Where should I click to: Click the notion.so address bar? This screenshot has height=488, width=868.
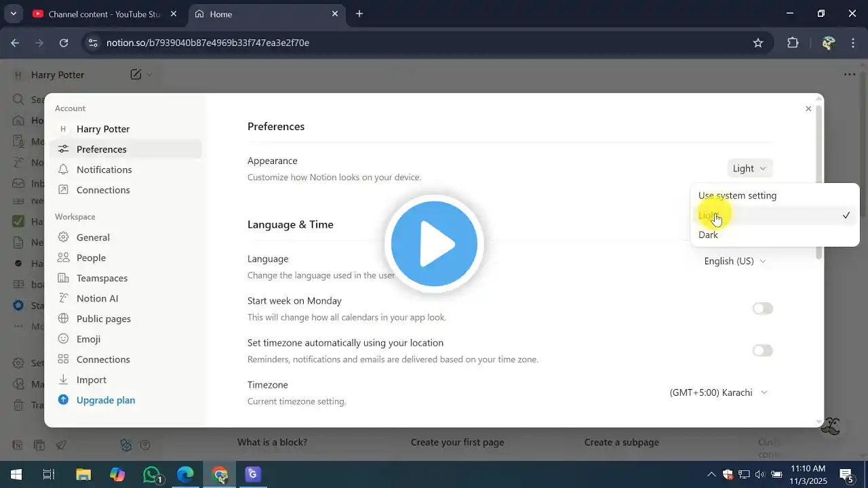pyautogui.click(x=426, y=43)
